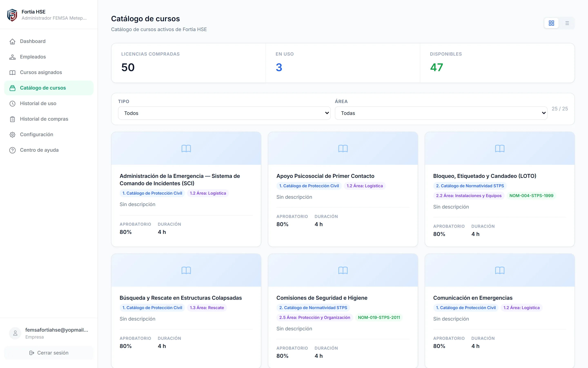This screenshot has height=368, width=588.
Task: Click the 1.3 Área: Rescate tag
Action: pos(207,308)
